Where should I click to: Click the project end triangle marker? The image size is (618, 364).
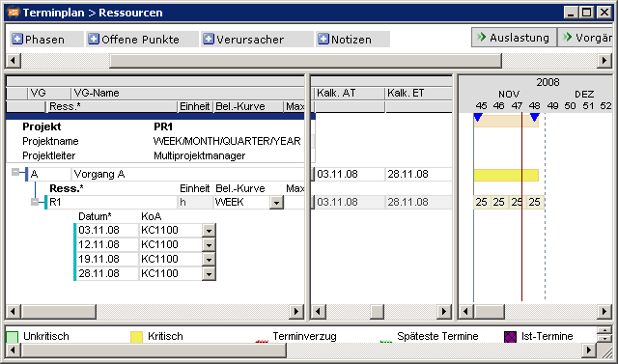(x=534, y=118)
